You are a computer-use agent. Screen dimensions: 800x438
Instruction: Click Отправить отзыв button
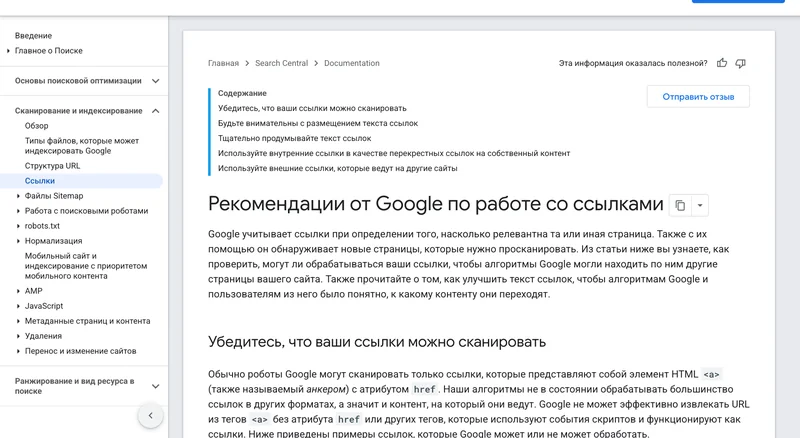[698, 96]
